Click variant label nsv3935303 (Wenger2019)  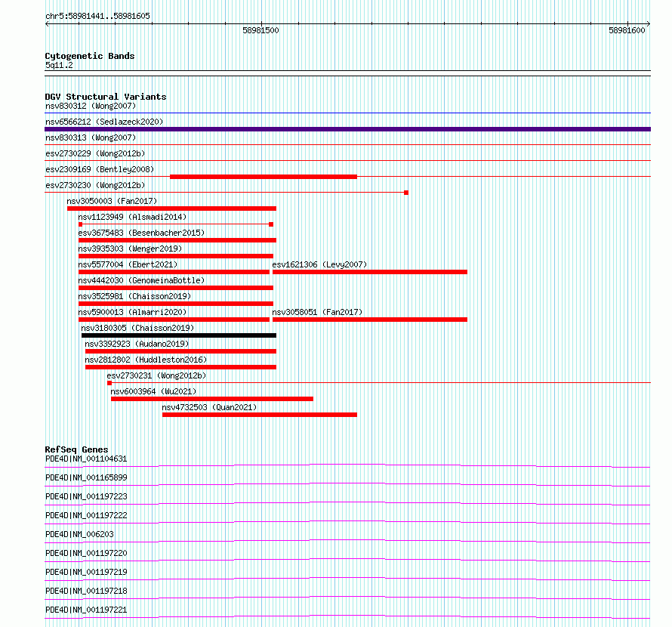[x=130, y=249]
